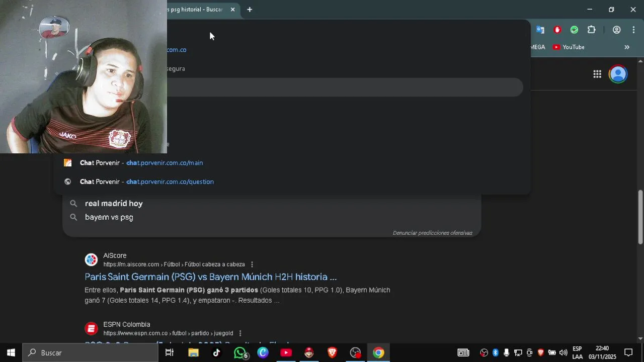
Task: Open a new browser tab
Action: point(250,10)
